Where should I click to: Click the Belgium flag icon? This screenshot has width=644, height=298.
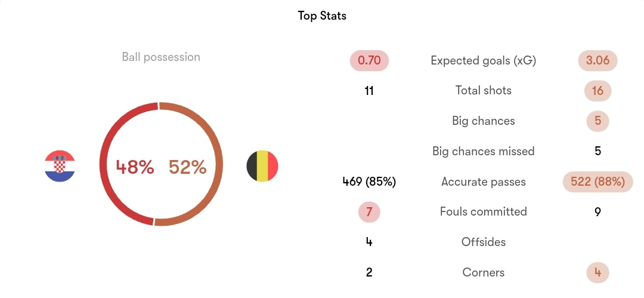pos(262,166)
